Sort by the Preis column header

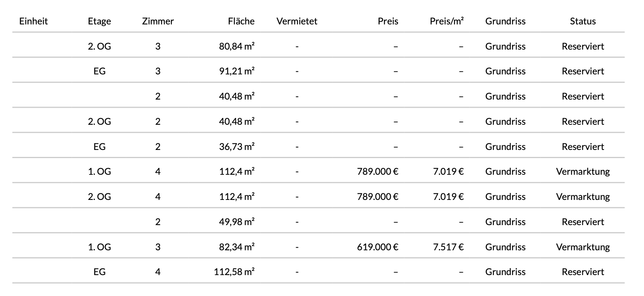point(388,21)
